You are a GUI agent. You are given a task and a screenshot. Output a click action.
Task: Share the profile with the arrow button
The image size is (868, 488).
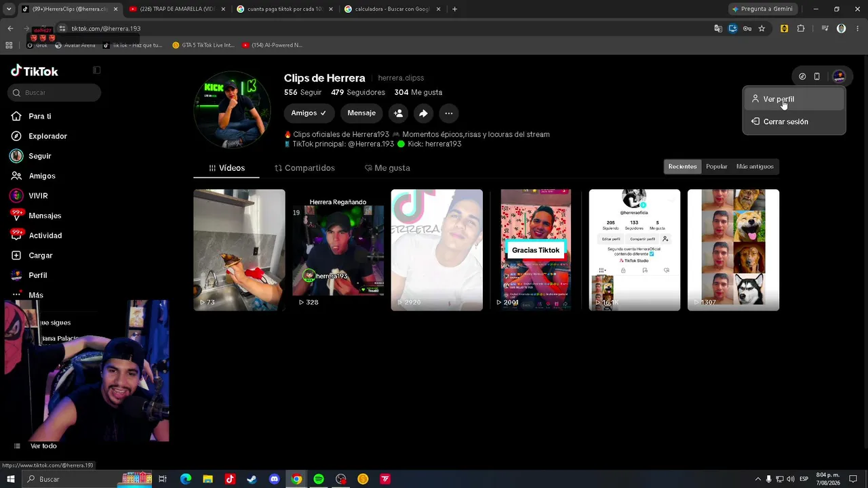pos(423,113)
